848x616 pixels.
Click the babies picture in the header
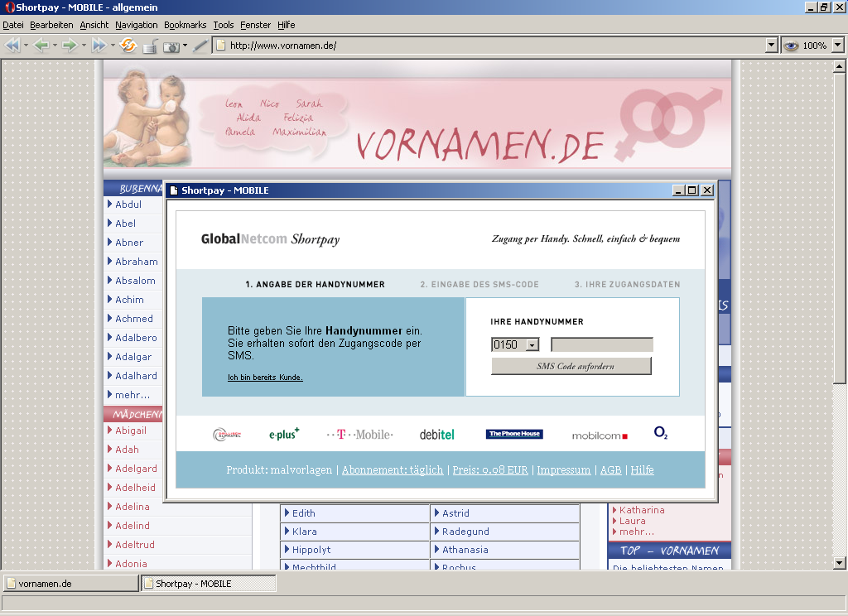click(x=149, y=119)
